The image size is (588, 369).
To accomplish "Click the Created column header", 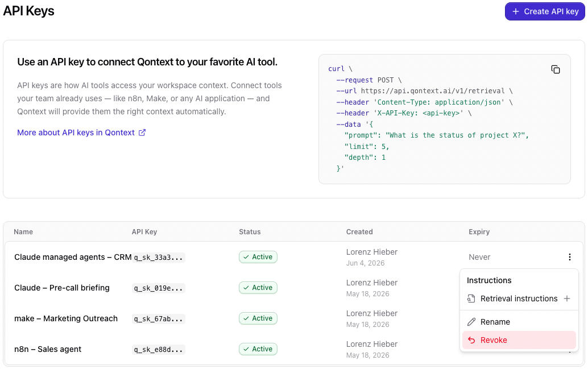I will [x=359, y=232].
